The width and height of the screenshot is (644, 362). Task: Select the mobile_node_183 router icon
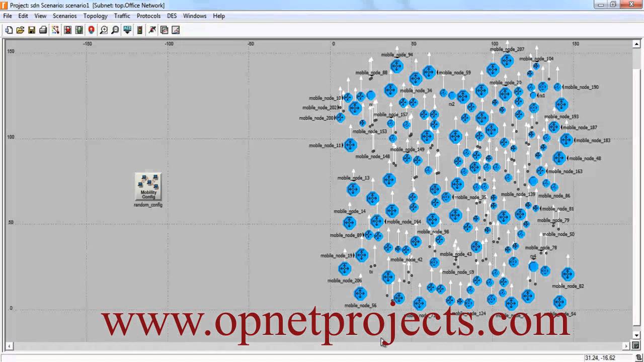567,140
